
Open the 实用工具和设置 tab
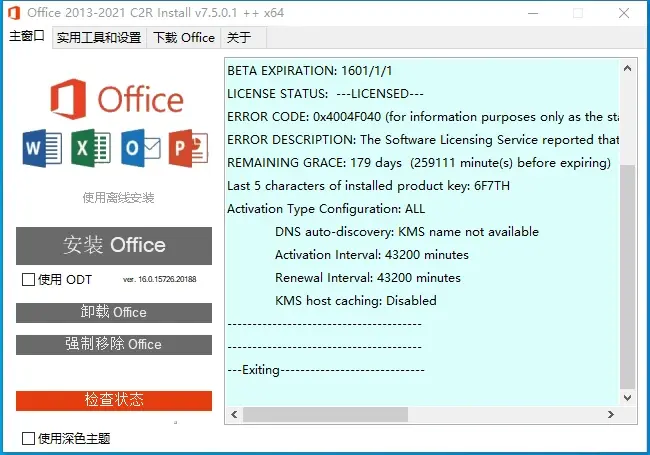point(99,38)
